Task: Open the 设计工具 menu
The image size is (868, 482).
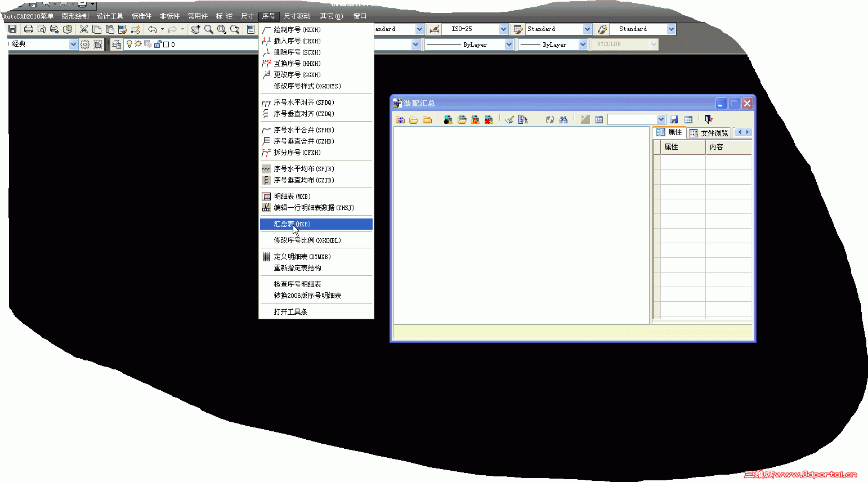Action: (x=110, y=16)
